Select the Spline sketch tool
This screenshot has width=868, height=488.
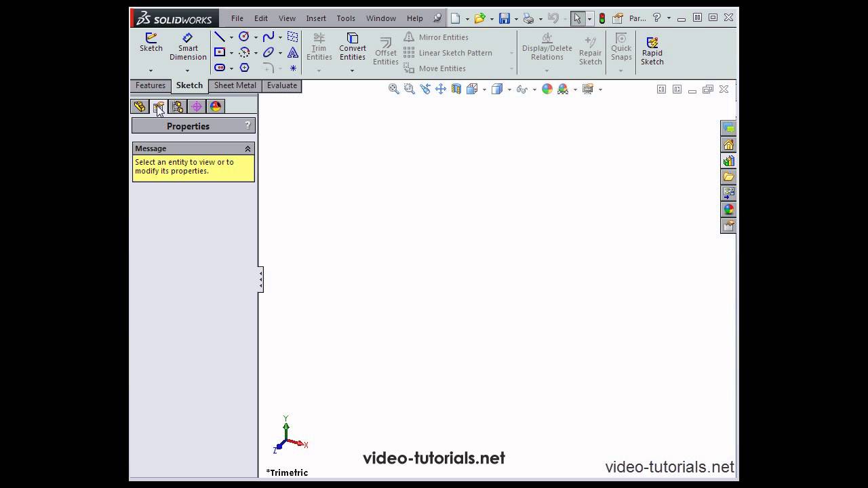pos(269,37)
